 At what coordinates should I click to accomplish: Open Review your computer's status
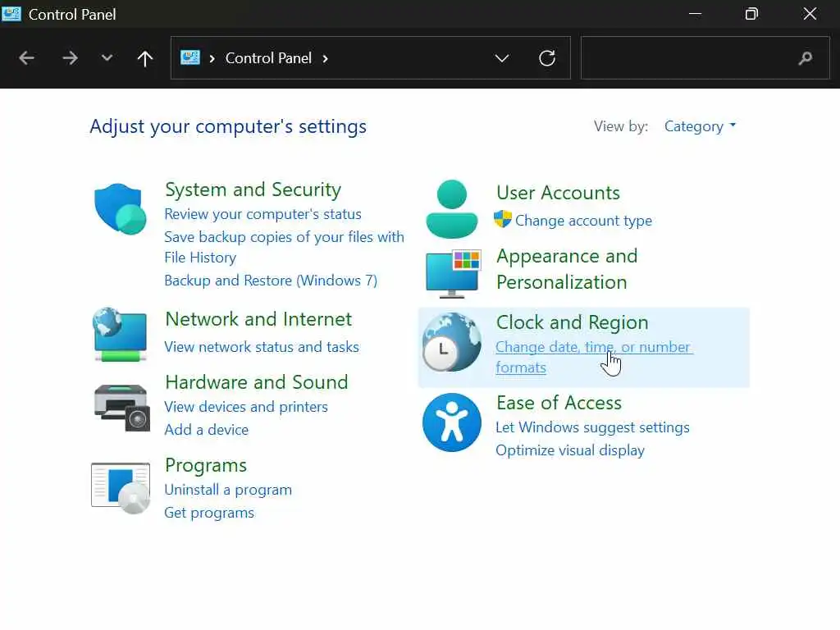(263, 214)
